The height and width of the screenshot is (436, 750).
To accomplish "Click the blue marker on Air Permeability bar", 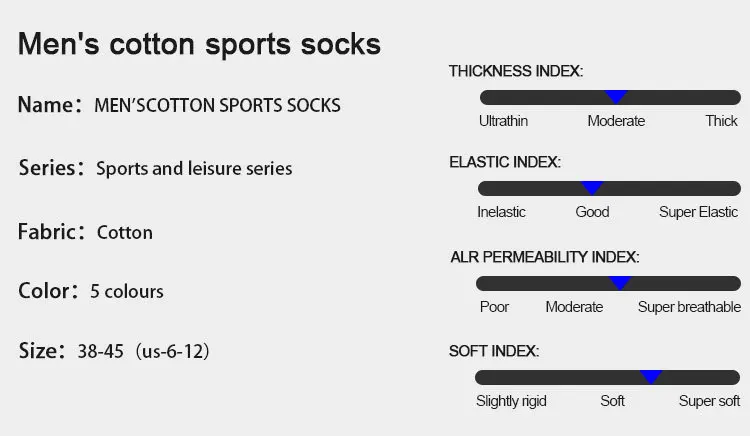I will click(x=620, y=283).
